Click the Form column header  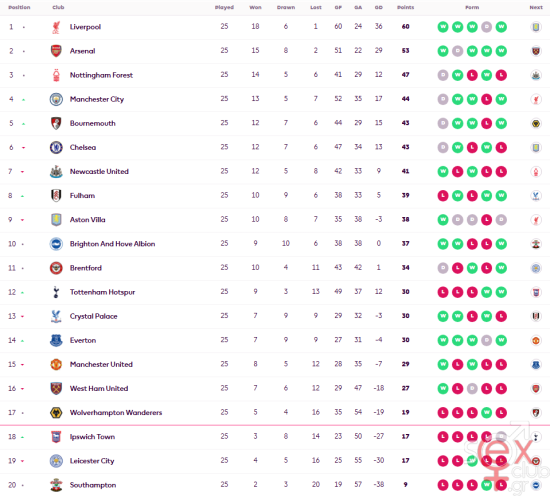point(472,7)
